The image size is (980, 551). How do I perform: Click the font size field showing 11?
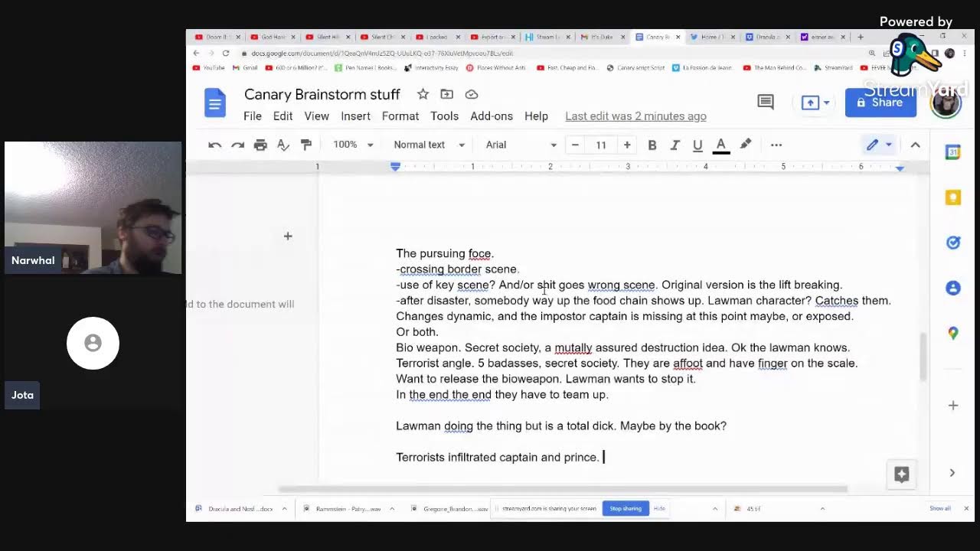601,145
